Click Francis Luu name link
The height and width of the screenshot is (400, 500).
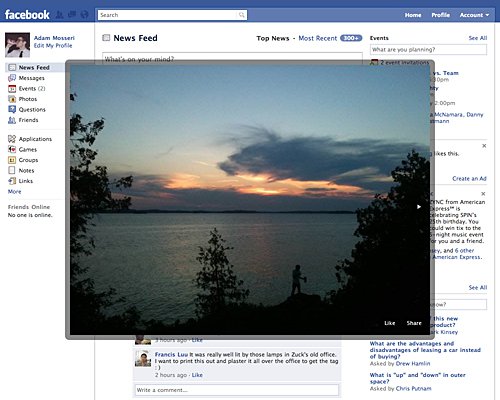[x=171, y=354]
